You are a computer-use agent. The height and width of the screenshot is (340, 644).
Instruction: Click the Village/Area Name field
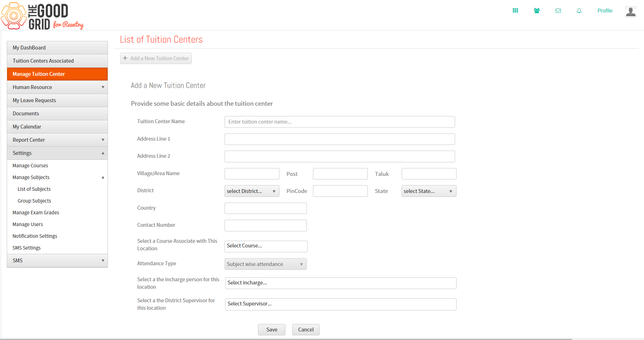(x=252, y=174)
